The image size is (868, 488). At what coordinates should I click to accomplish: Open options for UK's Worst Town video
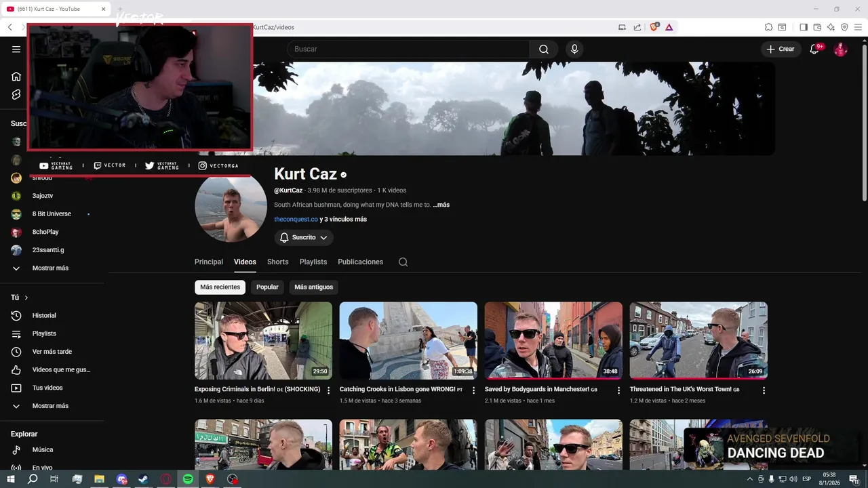coord(764,390)
